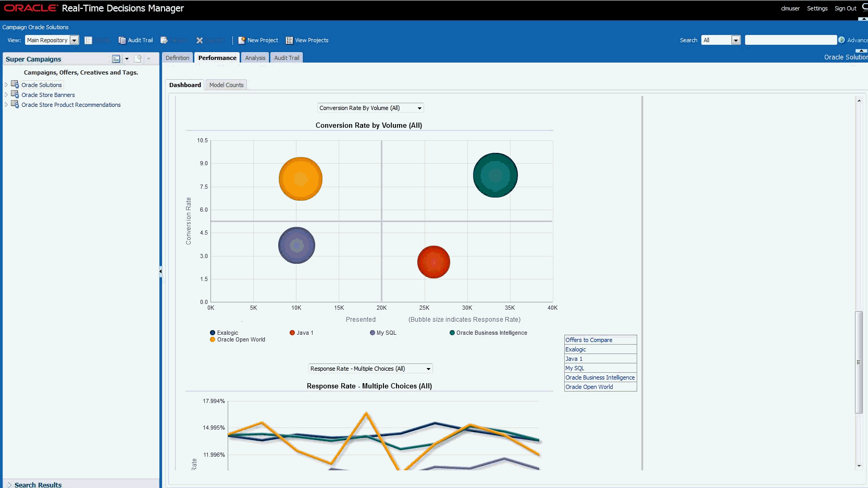Screen dimensions: 868x488
Task: Click the Sign Out link
Action: pyautogui.click(x=845, y=8)
